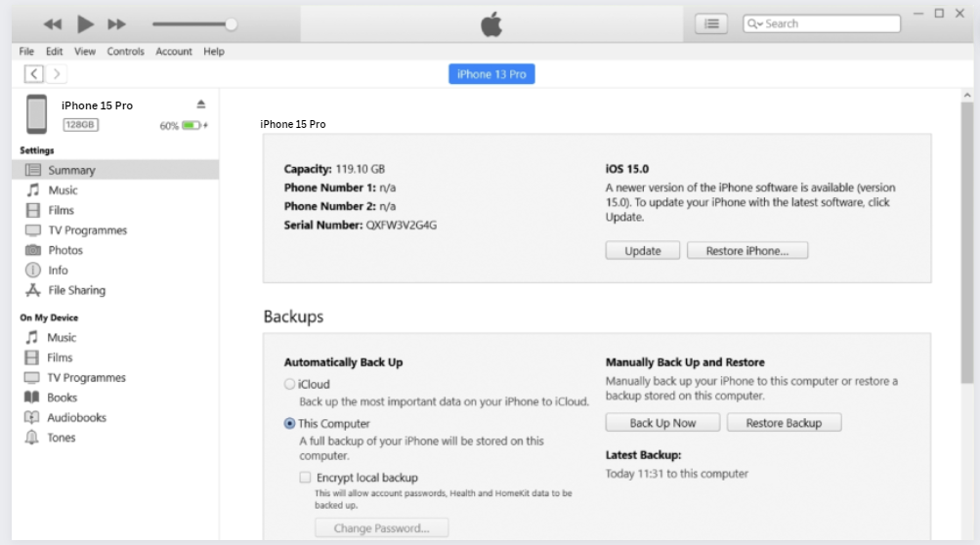980x545 pixels.
Task: Open Music icon under Settings
Action: 33,190
